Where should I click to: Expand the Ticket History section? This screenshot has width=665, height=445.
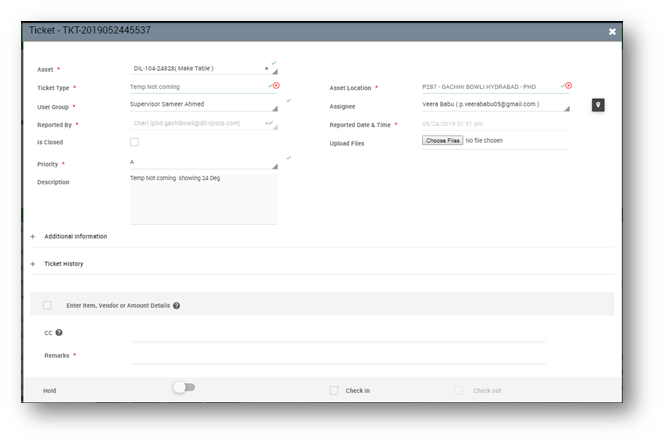pos(33,264)
